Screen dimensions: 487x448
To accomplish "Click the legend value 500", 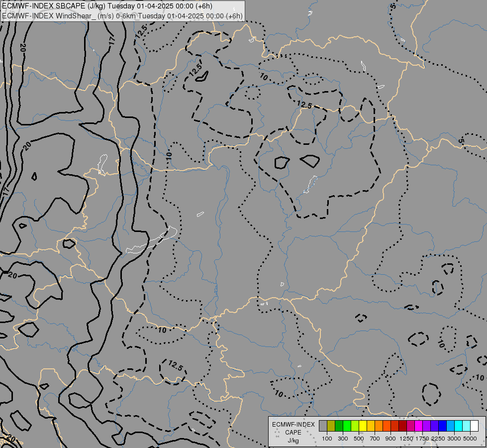I will pyautogui.click(x=359, y=439).
